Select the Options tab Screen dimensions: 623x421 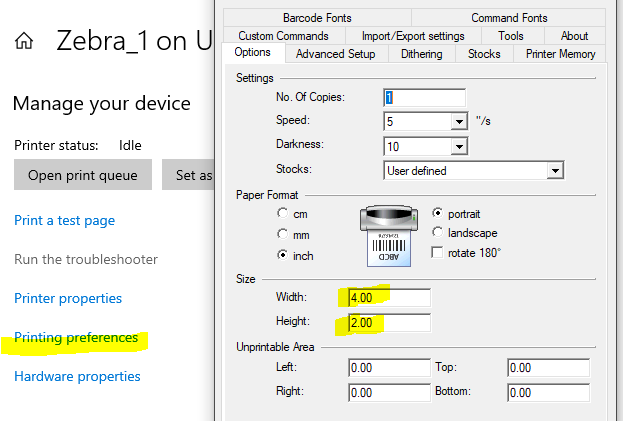pos(253,52)
